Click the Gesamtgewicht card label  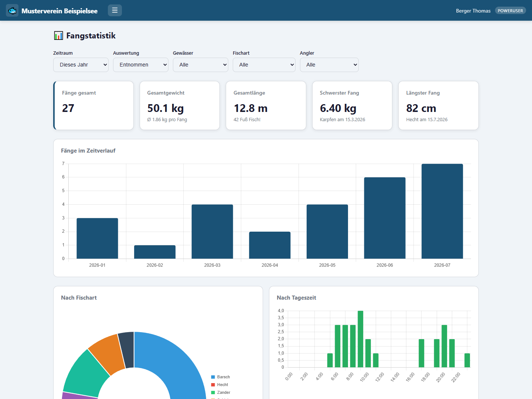pyautogui.click(x=166, y=93)
